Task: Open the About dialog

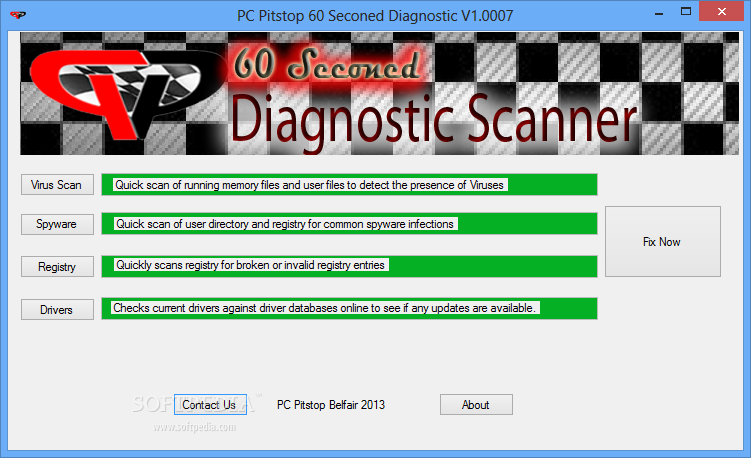Action: click(x=476, y=405)
